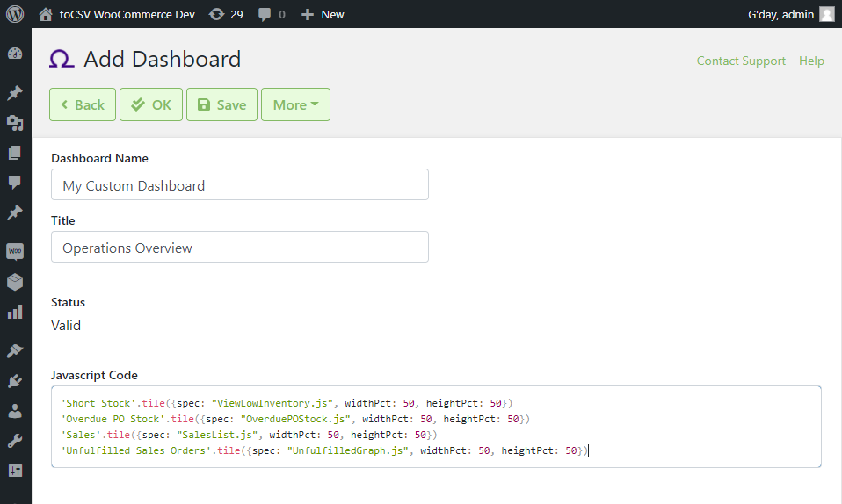Open the Products box icon in the sidebar
The height and width of the screenshot is (504, 842).
coord(15,282)
